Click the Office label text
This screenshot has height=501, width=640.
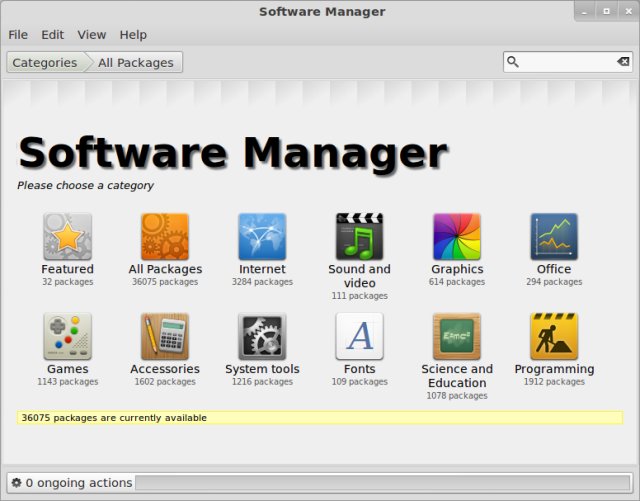(554, 269)
